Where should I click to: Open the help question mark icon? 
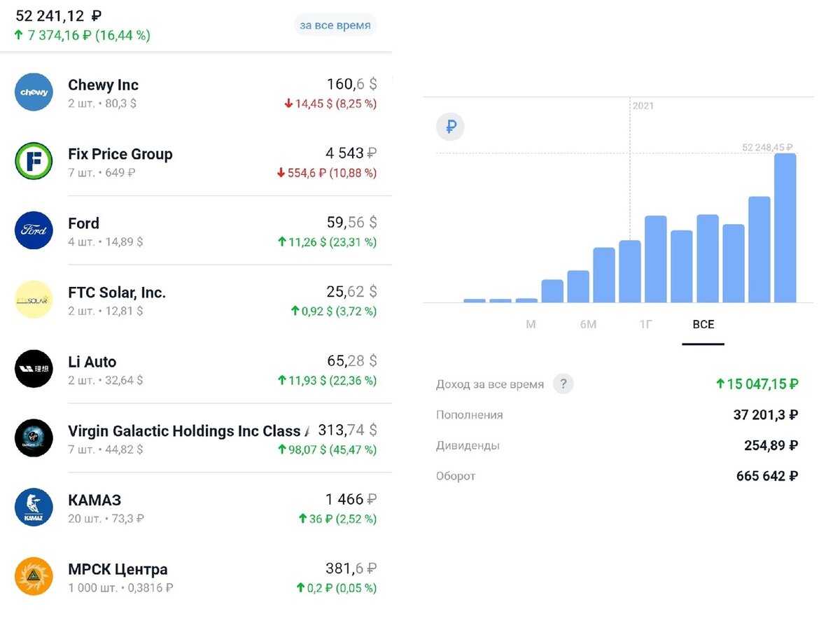563,384
